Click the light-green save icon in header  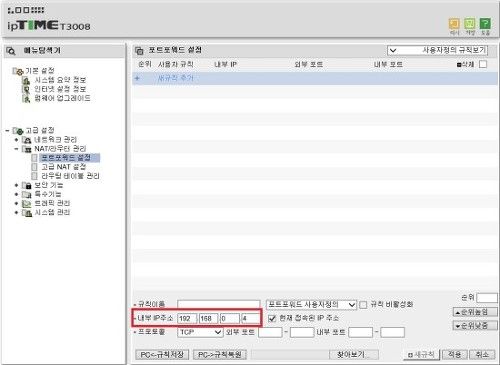tap(470, 23)
